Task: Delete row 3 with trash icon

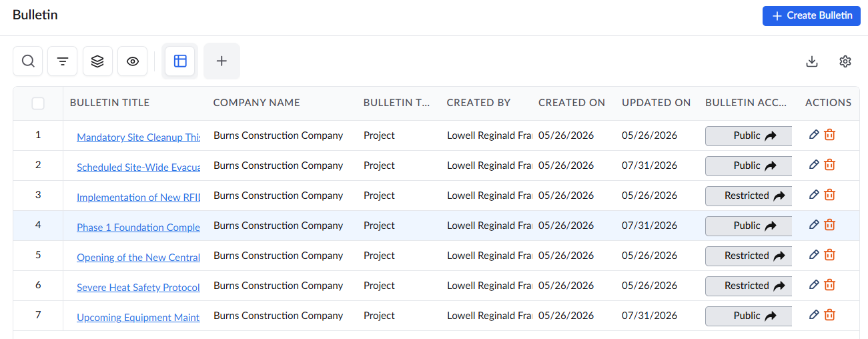Action: pos(829,195)
